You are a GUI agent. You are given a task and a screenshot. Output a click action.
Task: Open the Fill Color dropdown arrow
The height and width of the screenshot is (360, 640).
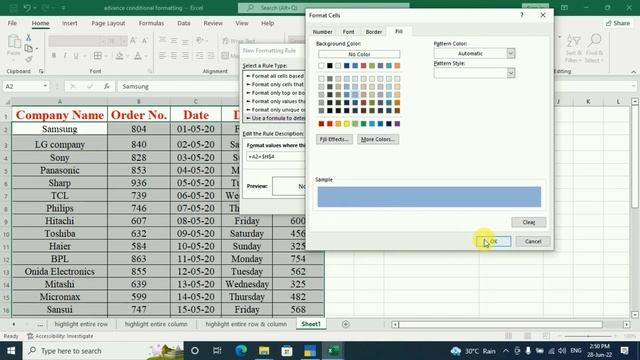[127, 56]
